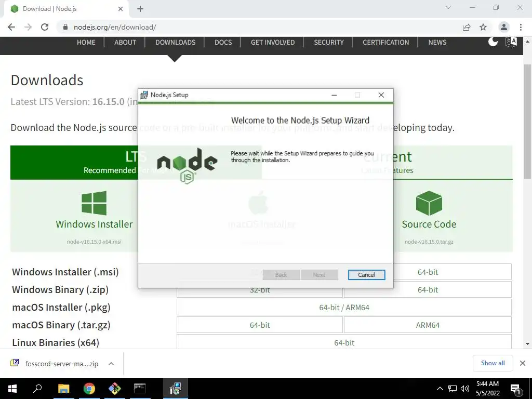Click the node logo in setup wizard
The width and height of the screenshot is (532, 399).
click(x=187, y=166)
